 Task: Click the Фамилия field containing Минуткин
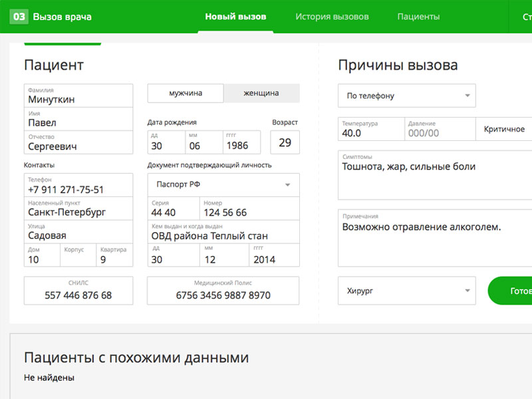point(78,95)
